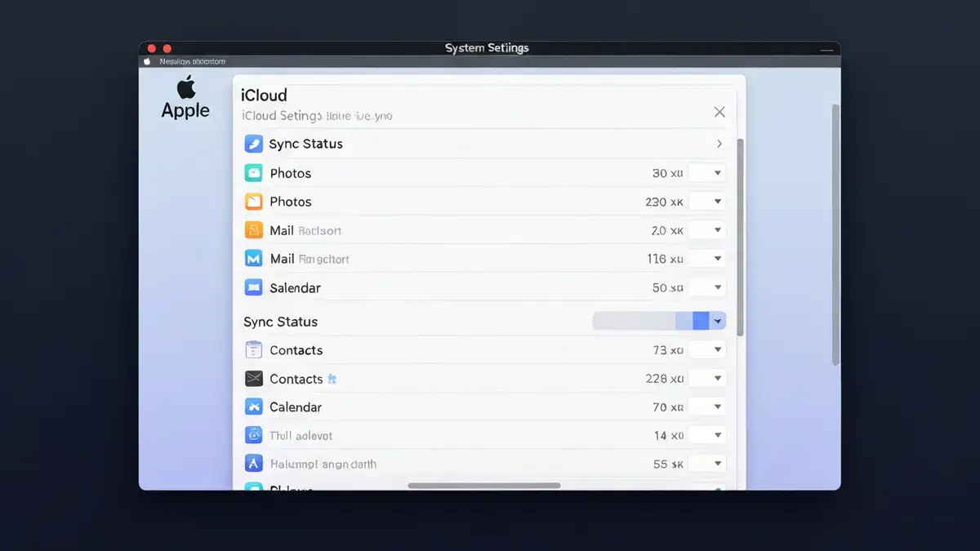This screenshot has width=980, height=551.
Task: Click the Photos label in the 30 xu row
Action: point(291,173)
